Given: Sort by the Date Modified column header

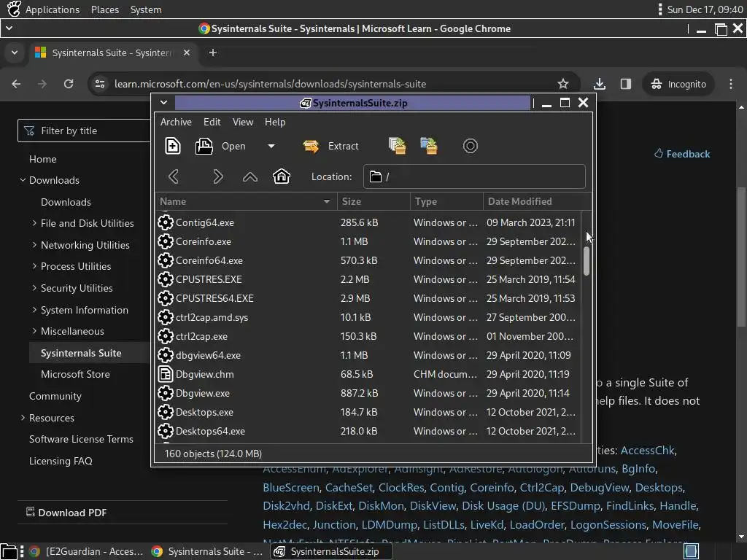Looking at the screenshot, I should click(537, 201).
